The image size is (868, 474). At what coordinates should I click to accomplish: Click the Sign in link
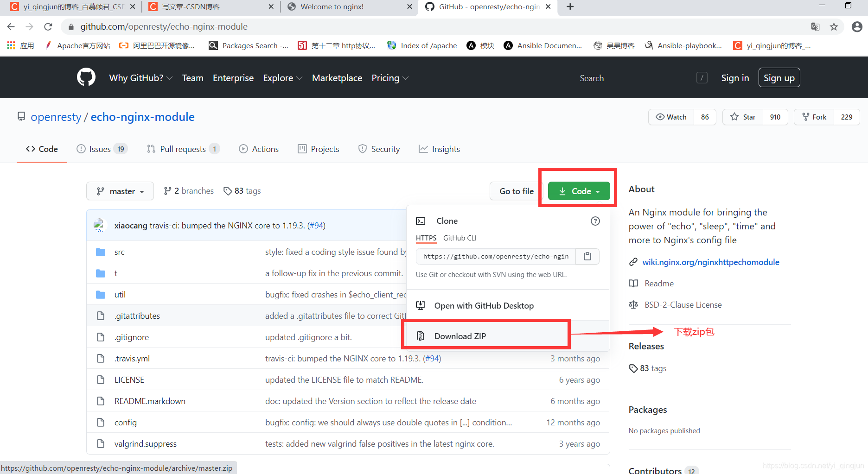pyautogui.click(x=735, y=78)
